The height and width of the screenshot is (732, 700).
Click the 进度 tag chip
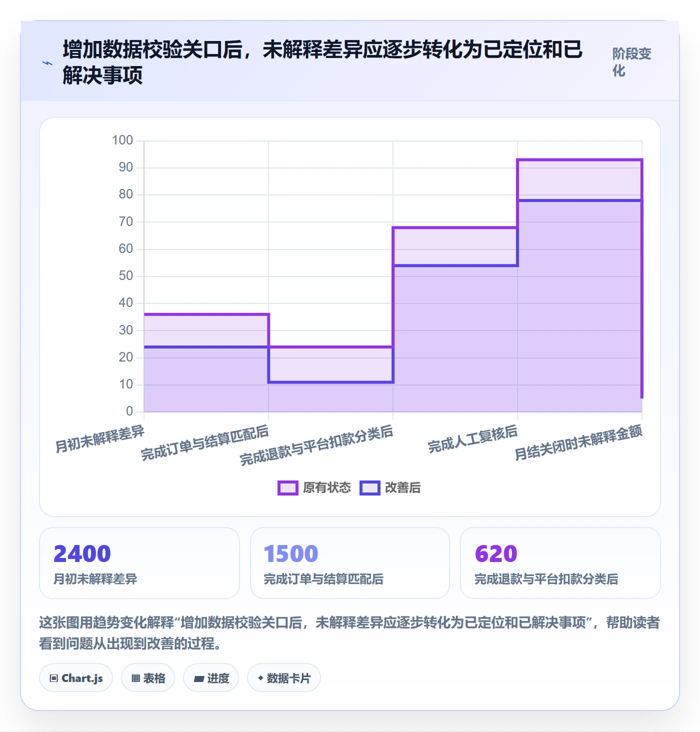(x=211, y=678)
